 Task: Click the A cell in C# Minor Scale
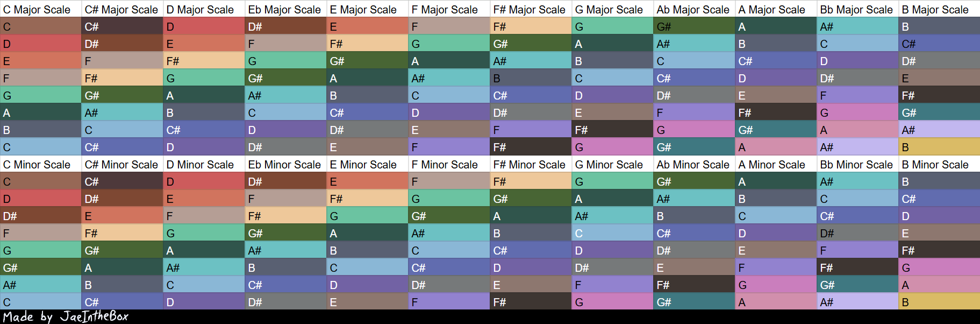pos(122,267)
